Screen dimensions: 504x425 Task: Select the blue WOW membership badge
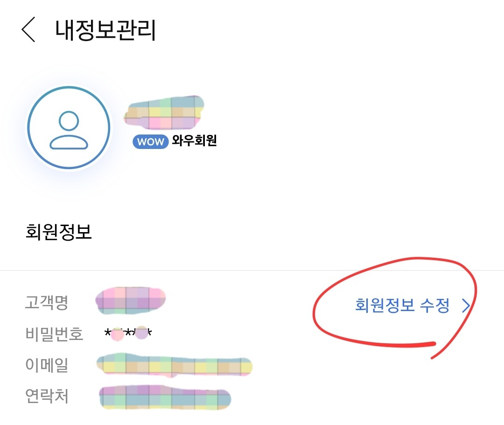tap(150, 142)
